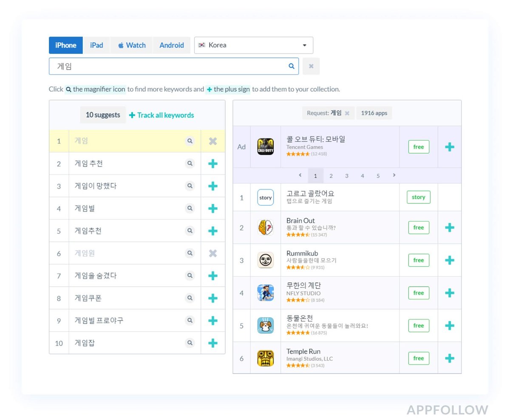Switch to the iPad tab
Viewport: 510px width, 420px height.
96,45
